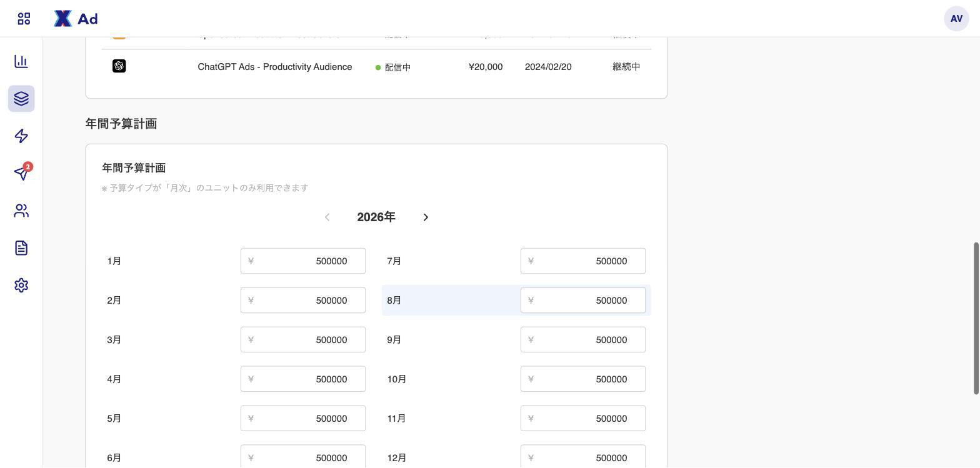Open the bar chart analytics sidebar icon
The image size is (980, 468).
point(21,61)
